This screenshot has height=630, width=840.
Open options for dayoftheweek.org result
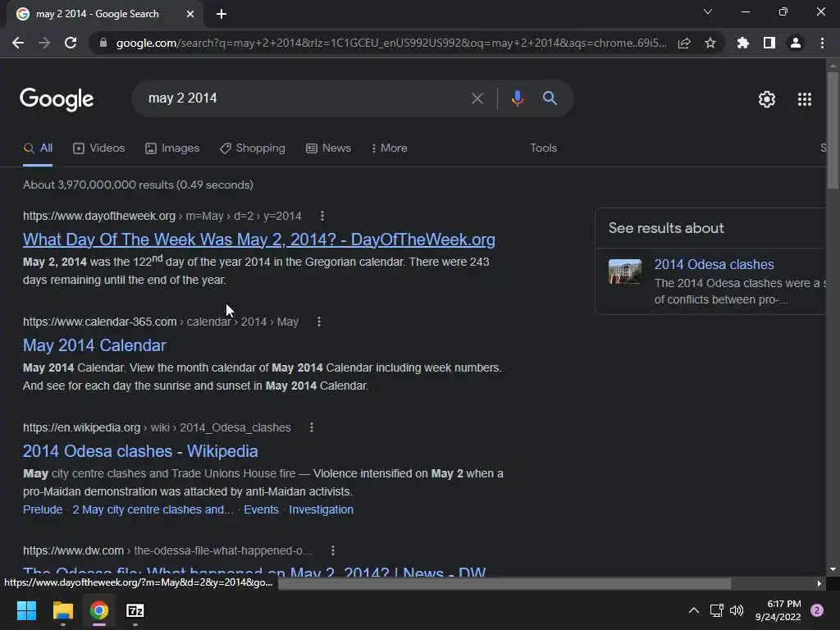click(x=322, y=216)
